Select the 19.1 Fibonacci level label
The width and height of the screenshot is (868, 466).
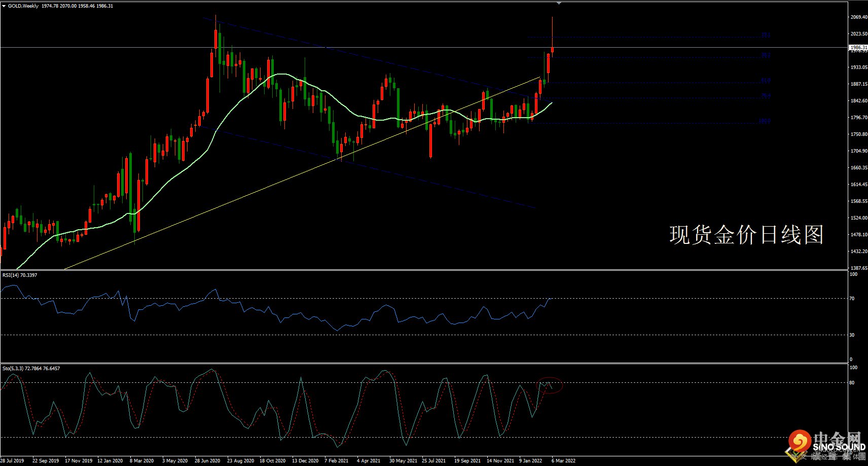pyautogui.click(x=766, y=34)
